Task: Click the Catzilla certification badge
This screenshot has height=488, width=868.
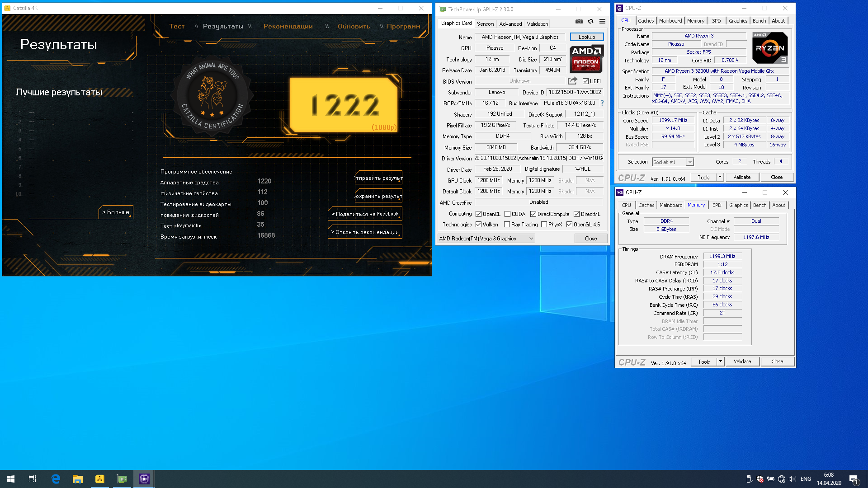Action: (212, 96)
